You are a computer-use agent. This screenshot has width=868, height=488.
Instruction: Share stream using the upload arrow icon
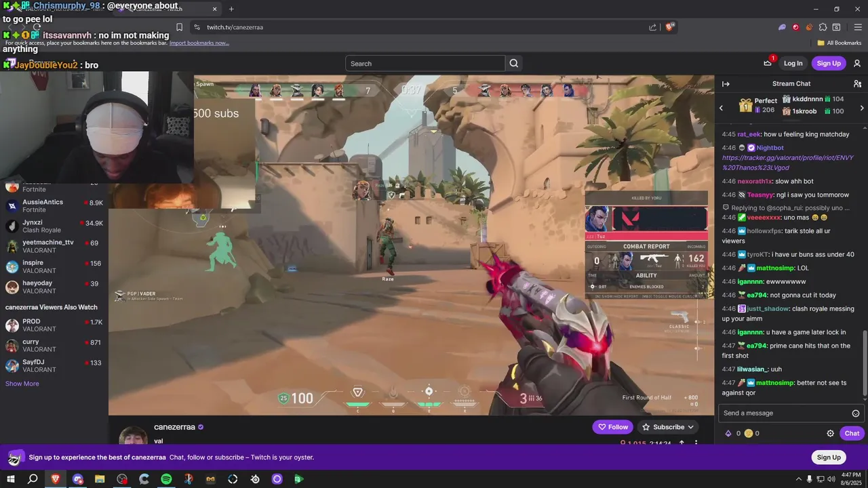(682, 443)
